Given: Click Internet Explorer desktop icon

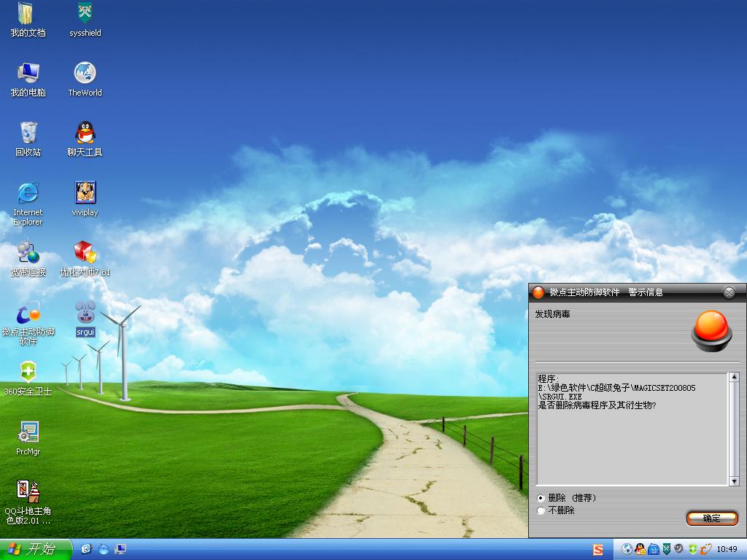Looking at the screenshot, I should point(28,193).
